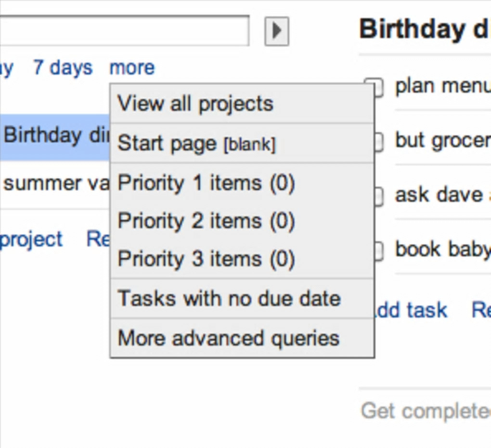Check the 'plan menu' task checkbox
The image size is (491, 448).
pos(378,87)
